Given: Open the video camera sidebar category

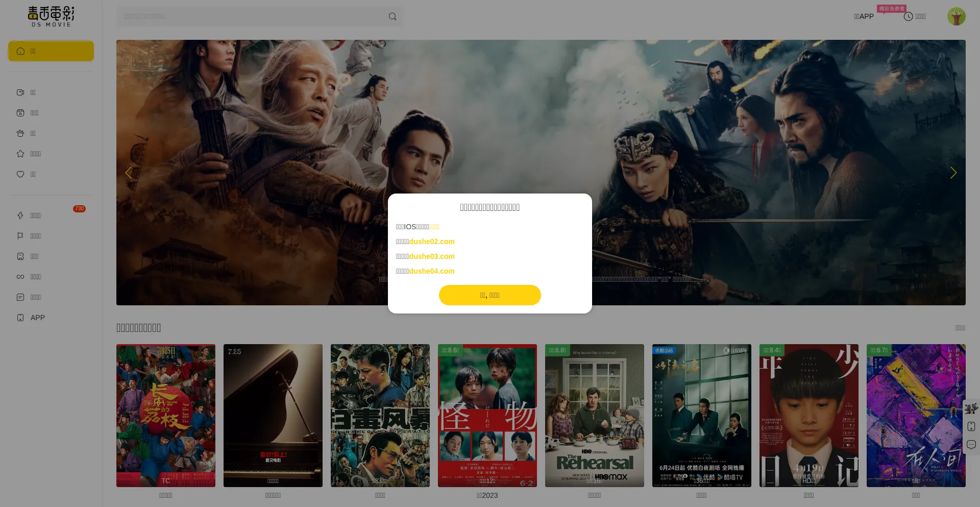Looking at the screenshot, I should pos(51,92).
